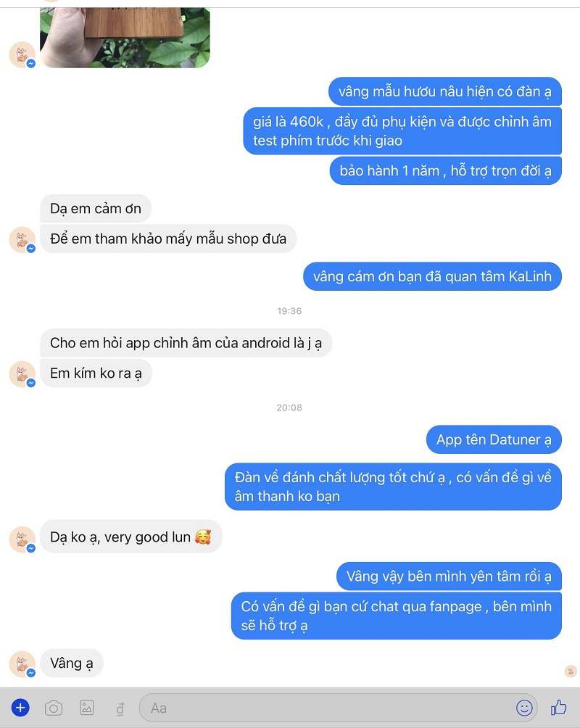
Task: Tap sender avatar beside 'Vâng ạ'
Action: tap(22, 664)
